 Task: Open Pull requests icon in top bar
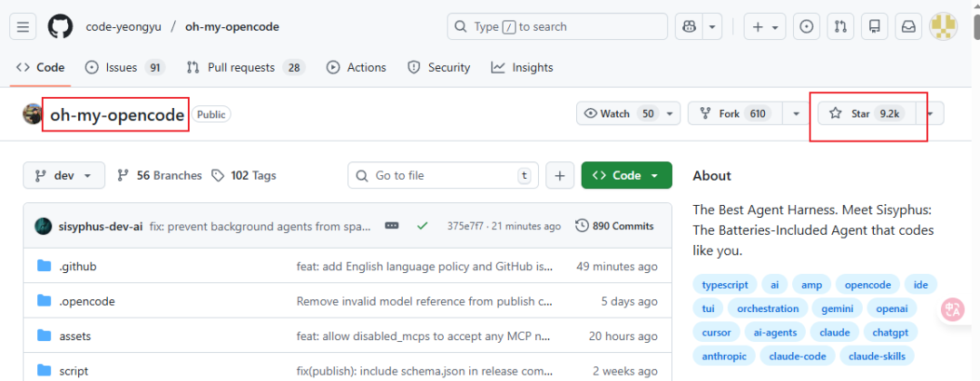tap(840, 27)
